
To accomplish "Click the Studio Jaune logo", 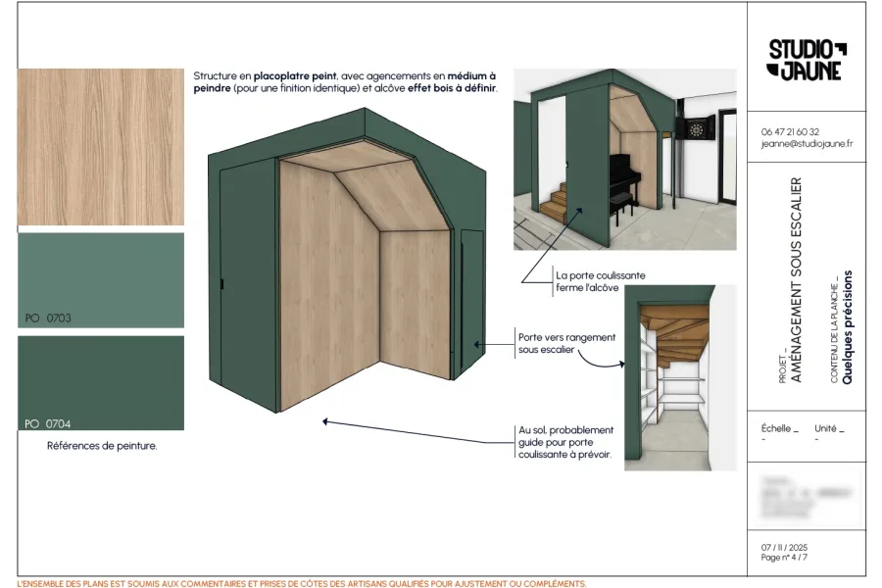I will [x=806, y=60].
